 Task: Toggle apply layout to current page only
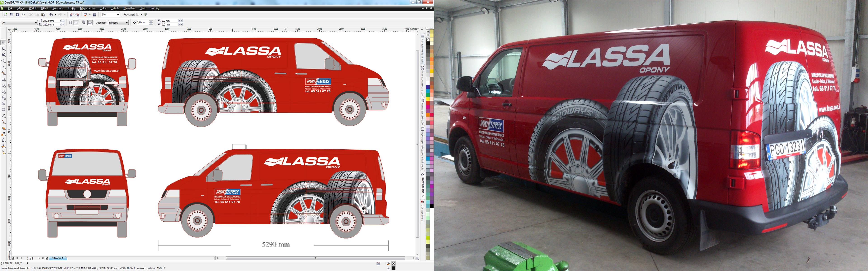point(90,23)
